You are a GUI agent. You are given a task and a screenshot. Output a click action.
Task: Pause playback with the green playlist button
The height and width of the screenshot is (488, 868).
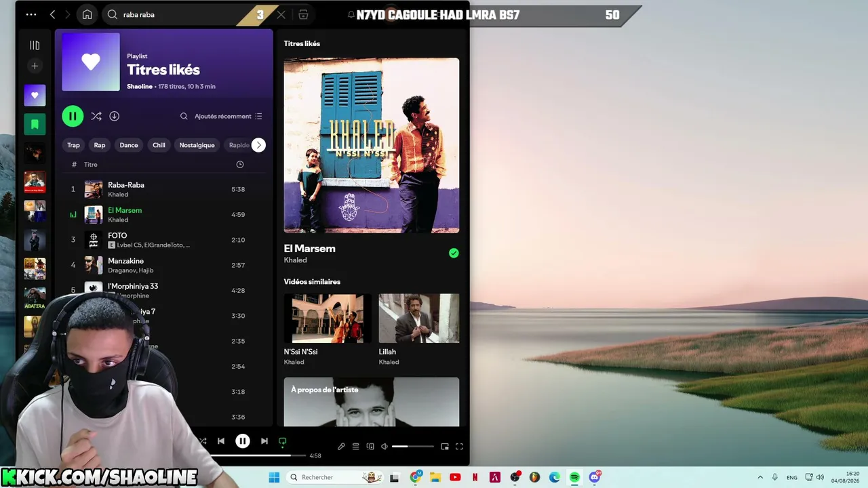pyautogui.click(x=73, y=116)
